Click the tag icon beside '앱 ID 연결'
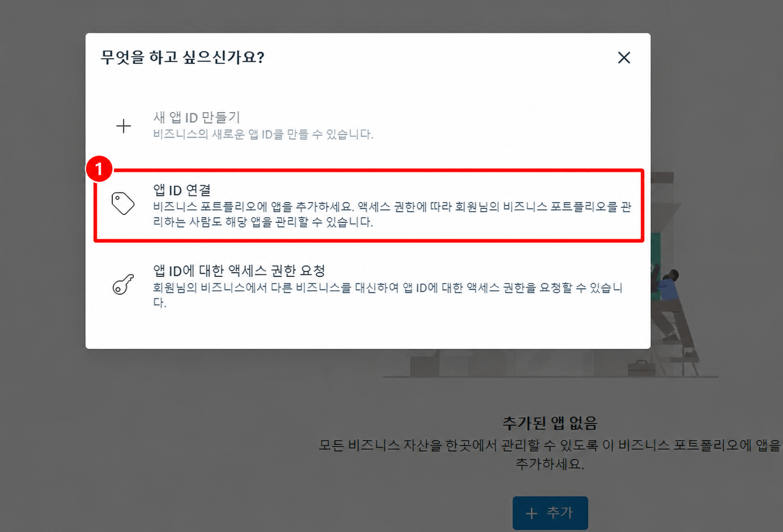The image size is (783, 532). tap(123, 203)
